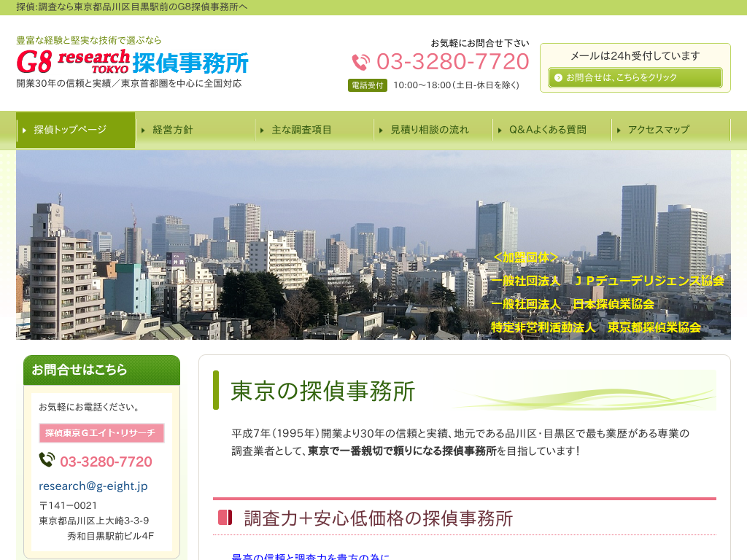Click the pink 探偵東京Gエイト・リサーチ badge
This screenshot has width=747, height=560.
point(101,433)
